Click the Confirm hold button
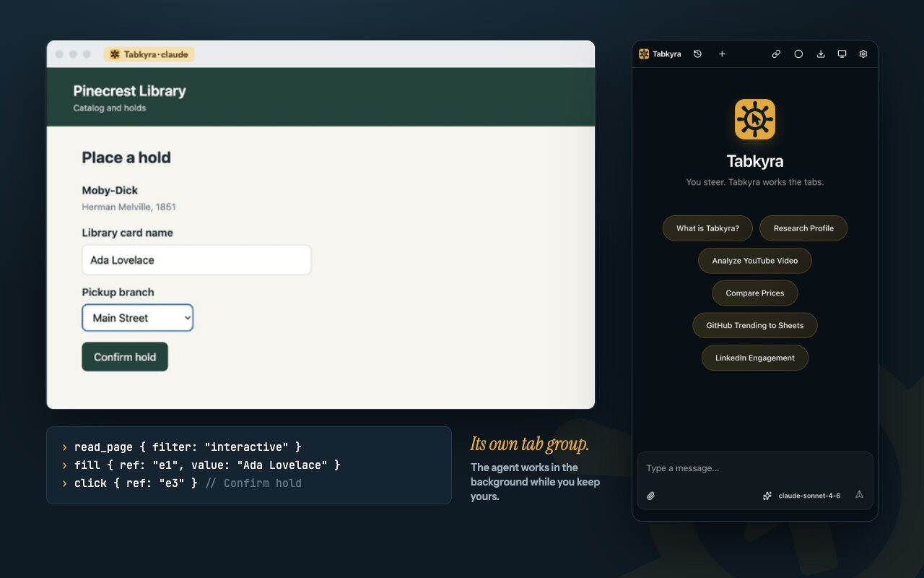The image size is (924, 578). (125, 357)
